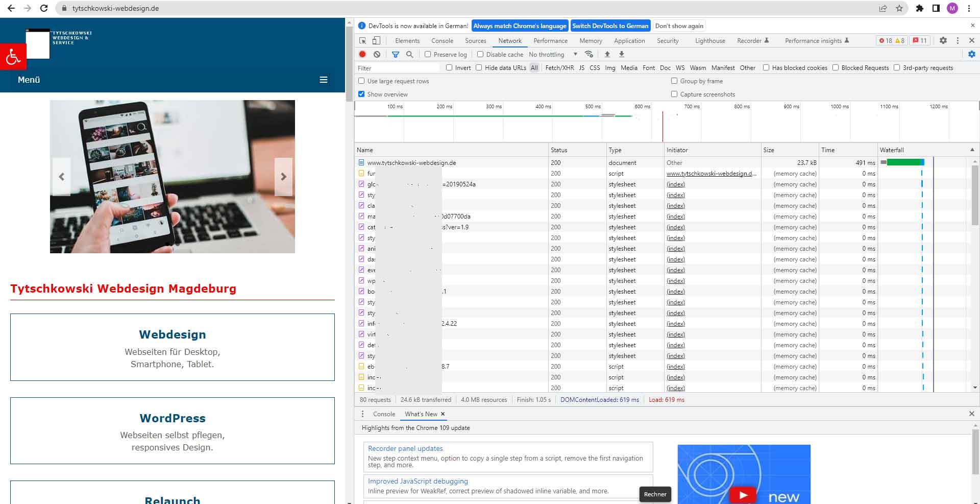Viewport: 980px width, 504px height.
Task: Switch to the Sources tab
Action: coord(475,41)
